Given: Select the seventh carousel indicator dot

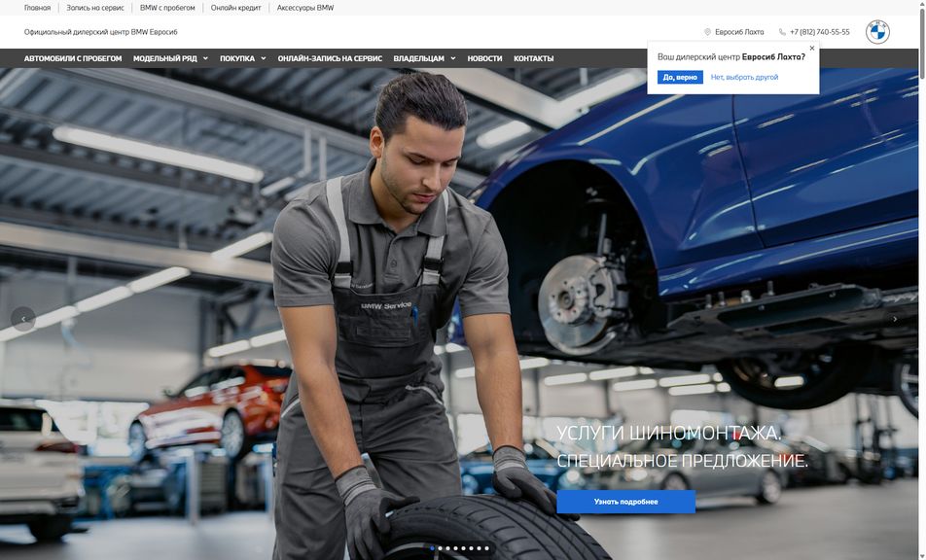Looking at the screenshot, I should click(x=479, y=548).
